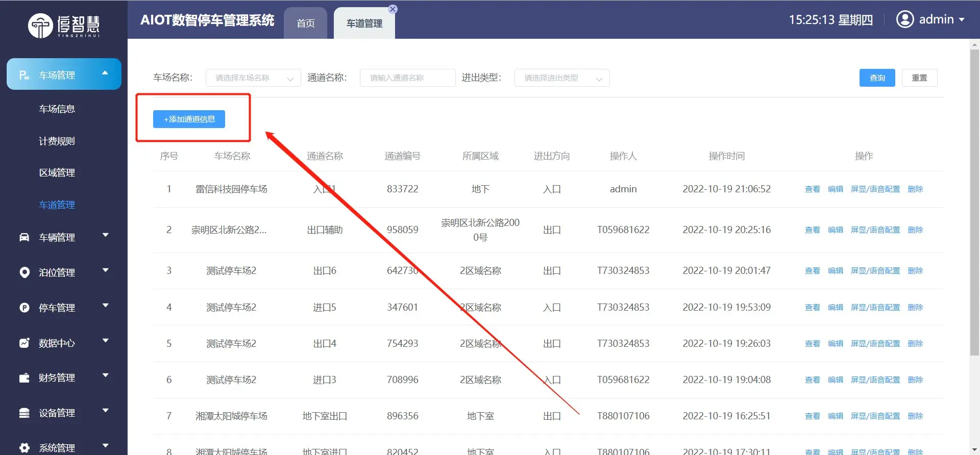Open 区域管理 in the sidebar
The height and width of the screenshot is (455, 980).
point(57,172)
